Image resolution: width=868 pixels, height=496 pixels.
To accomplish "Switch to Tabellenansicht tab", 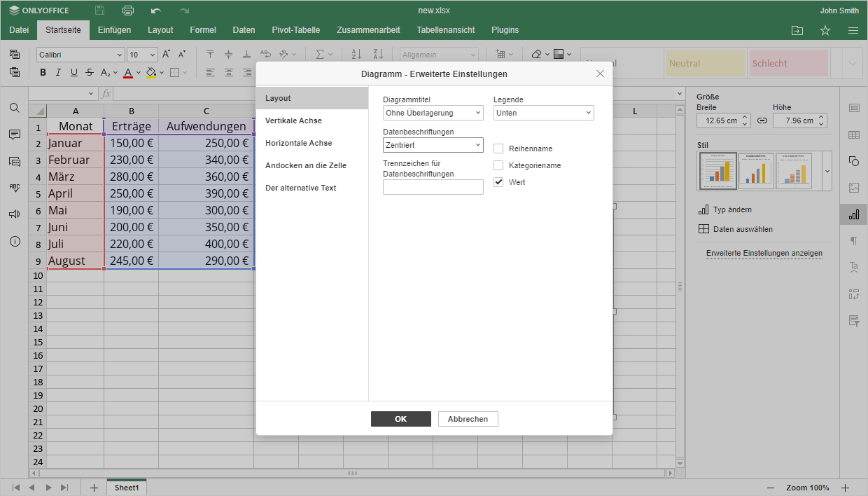I will click(446, 30).
